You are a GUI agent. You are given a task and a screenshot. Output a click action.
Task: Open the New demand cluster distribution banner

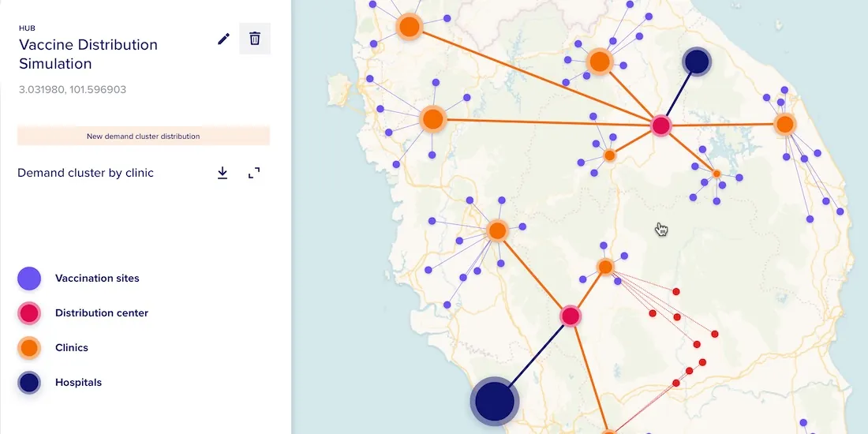tap(144, 136)
